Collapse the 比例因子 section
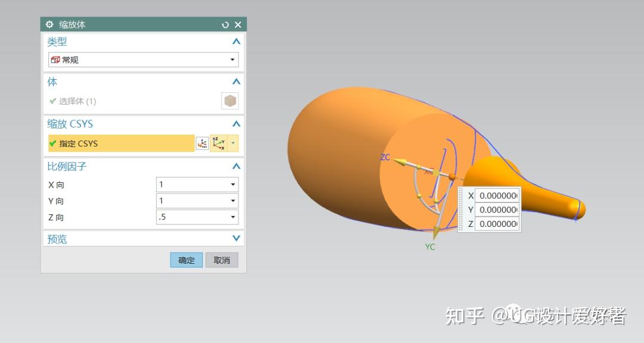Viewport: 644px width, 343px height. [x=236, y=166]
